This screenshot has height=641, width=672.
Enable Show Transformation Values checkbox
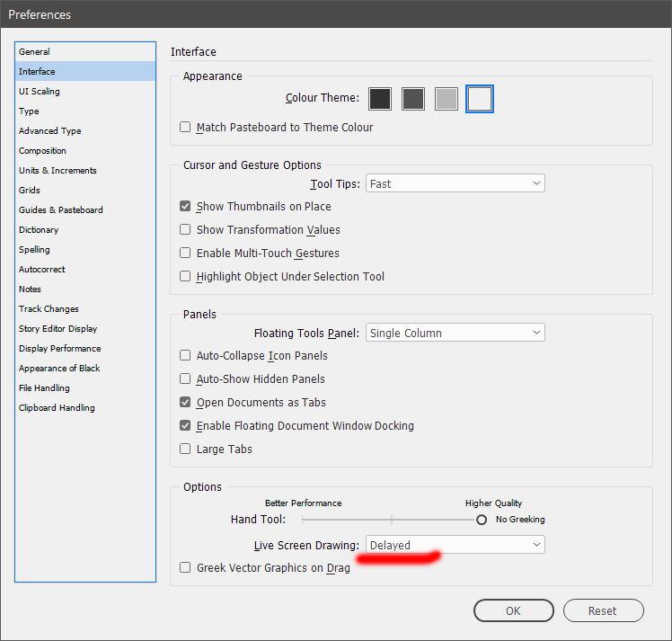click(x=185, y=229)
